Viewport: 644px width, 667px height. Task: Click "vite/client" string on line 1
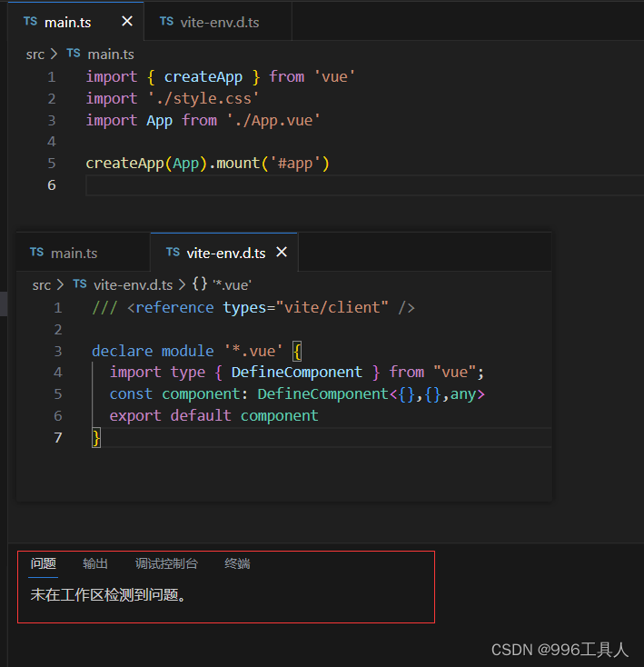pos(332,307)
